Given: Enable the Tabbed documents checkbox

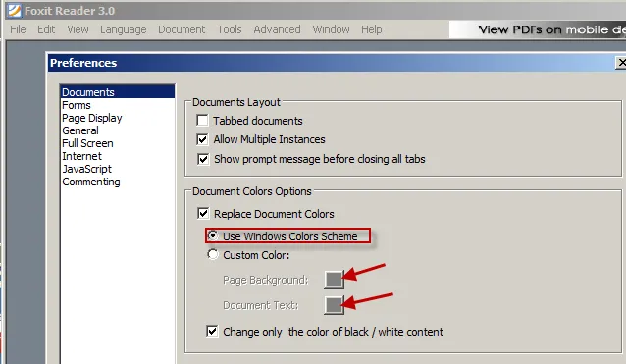Looking at the screenshot, I should pos(202,120).
